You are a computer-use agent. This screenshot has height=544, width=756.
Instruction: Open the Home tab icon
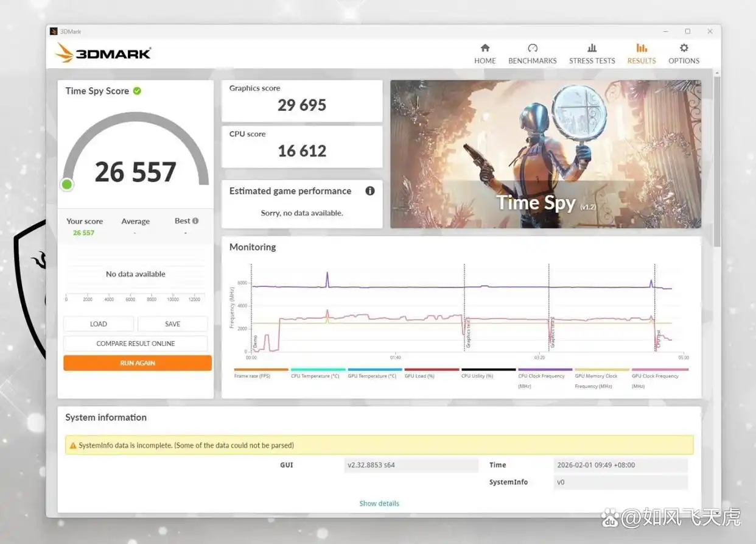(x=485, y=48)
